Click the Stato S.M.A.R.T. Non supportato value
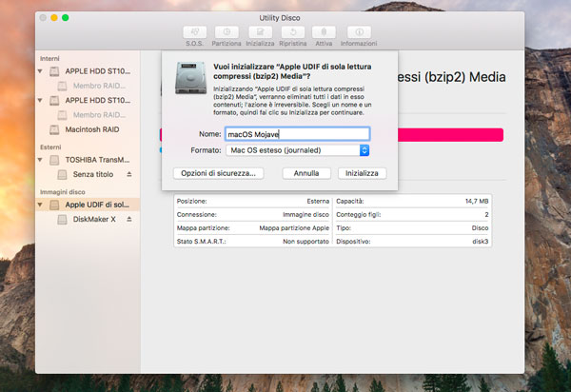The height and width of the screenshot is (392, 571). pos(305,242)
